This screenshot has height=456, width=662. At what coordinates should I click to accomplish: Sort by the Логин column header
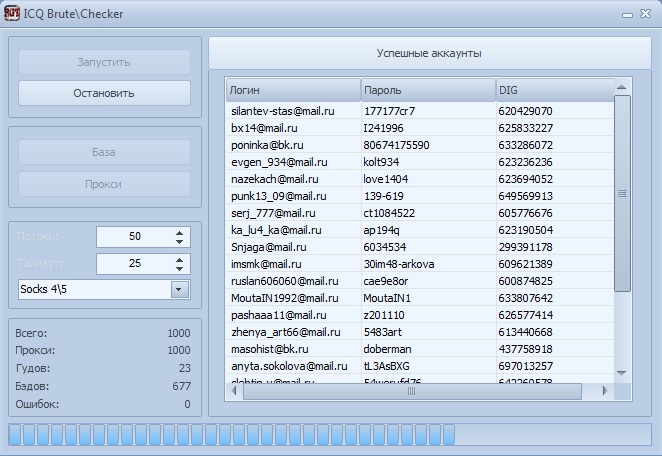point(293,90)
